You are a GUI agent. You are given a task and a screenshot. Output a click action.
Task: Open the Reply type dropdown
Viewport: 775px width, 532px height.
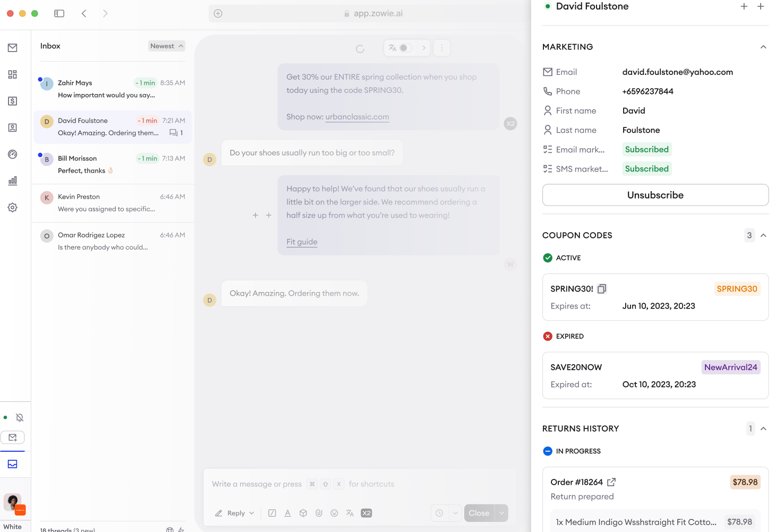pos(235,513)
